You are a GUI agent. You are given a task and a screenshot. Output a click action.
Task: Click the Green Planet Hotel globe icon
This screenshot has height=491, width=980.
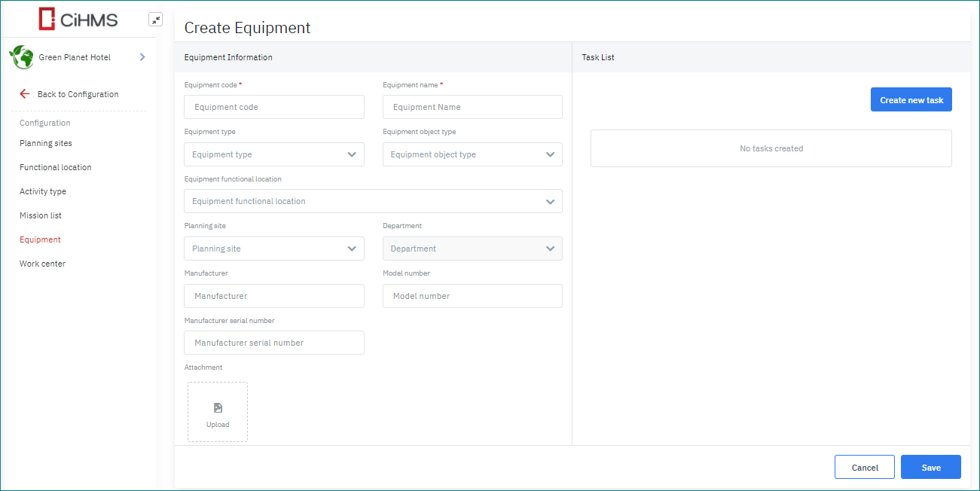pyautogui.click(x=21, y=57)
